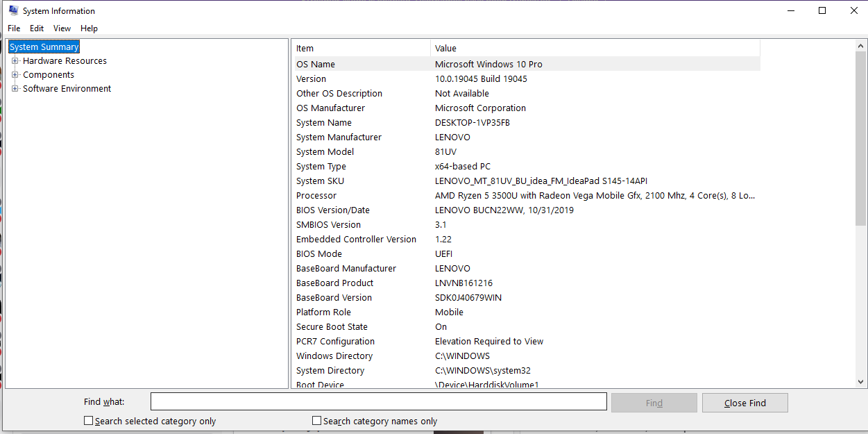The height and width of the screenshot is (434, 868).
Task: Select the PCR7 Configuration row
Action: tap(526, 341)
